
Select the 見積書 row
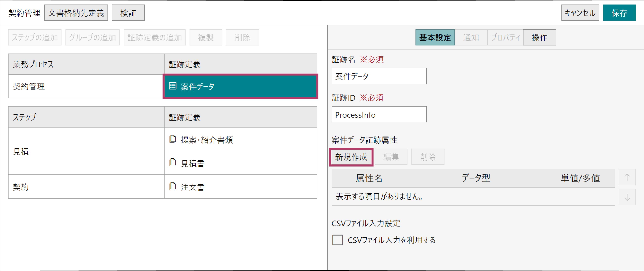[241, 163]
